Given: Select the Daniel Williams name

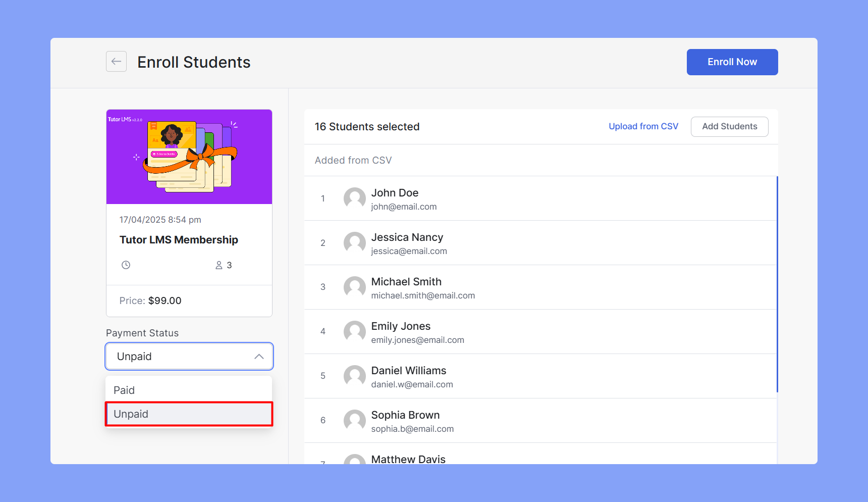Looking at the screenshot, I should (409, 371).
